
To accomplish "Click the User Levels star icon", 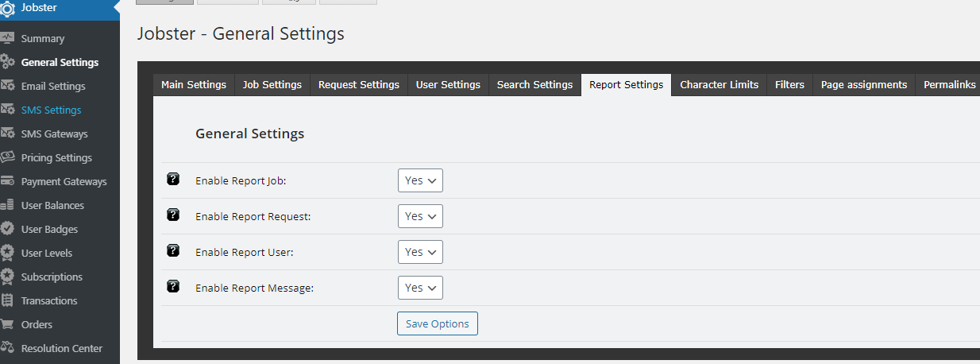I will pos(7,253).
